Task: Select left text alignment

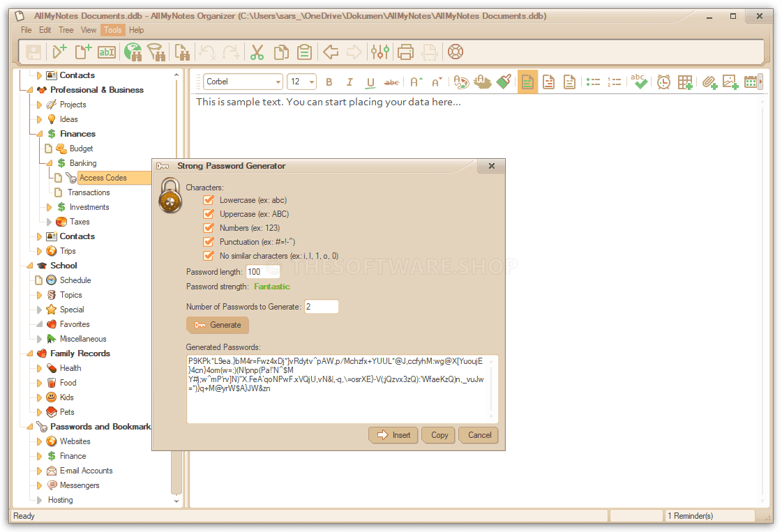Action: pyautogui.click(x=527, y=82)
